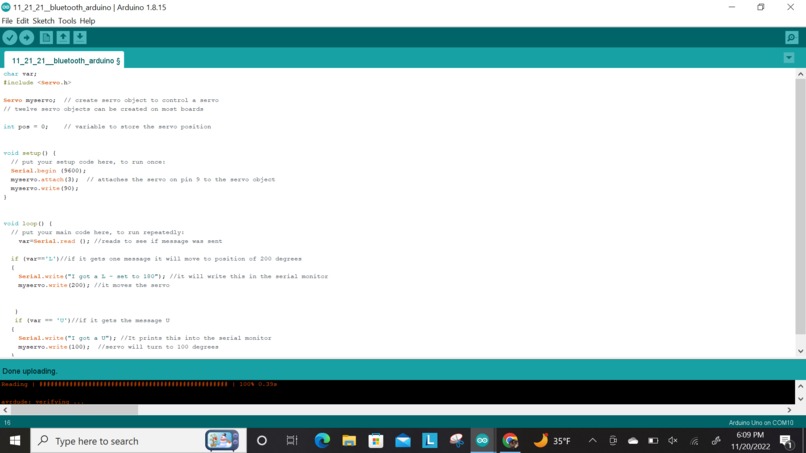
Task: Click the 'myservo.write(200);' code
Action: pyautogui.click(x=54, y=285)
